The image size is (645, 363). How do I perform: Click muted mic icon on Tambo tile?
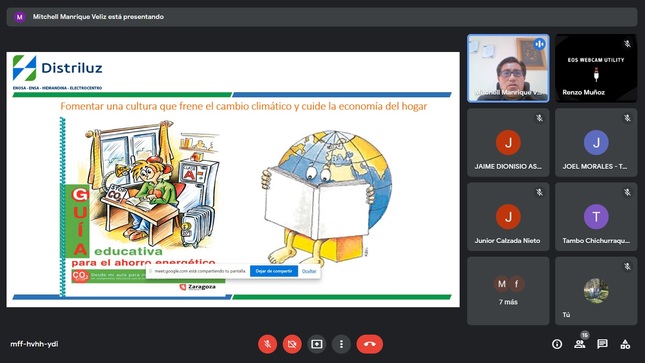coord(627,192)
